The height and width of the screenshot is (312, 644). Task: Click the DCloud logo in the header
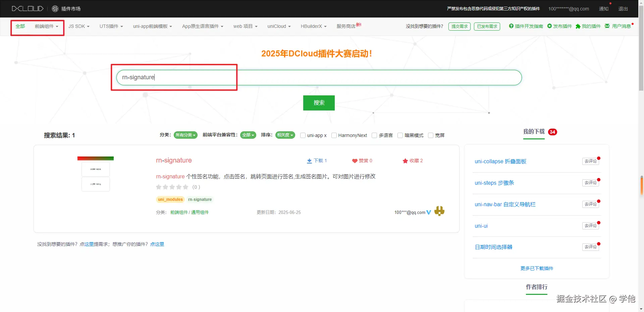pos(28,9)
